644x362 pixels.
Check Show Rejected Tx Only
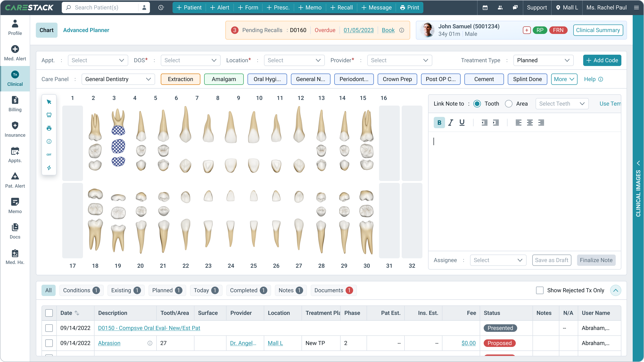[x=540, y=290]
